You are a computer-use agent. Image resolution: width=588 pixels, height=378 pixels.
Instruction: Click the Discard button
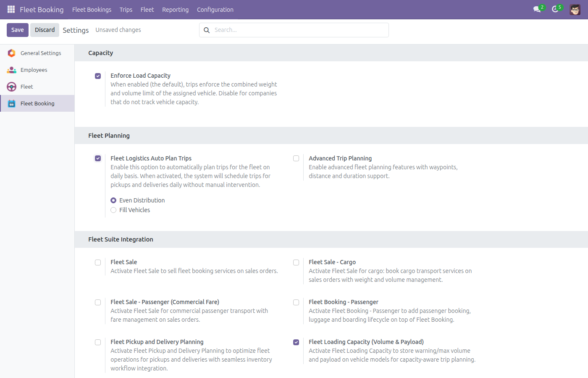(x=45, y=30)
